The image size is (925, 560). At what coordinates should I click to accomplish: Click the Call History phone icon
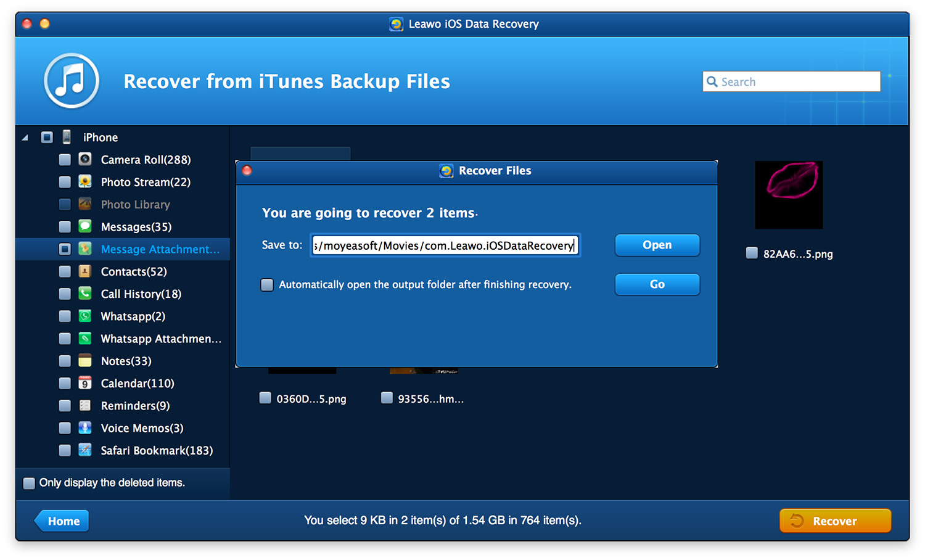point(85,293)
